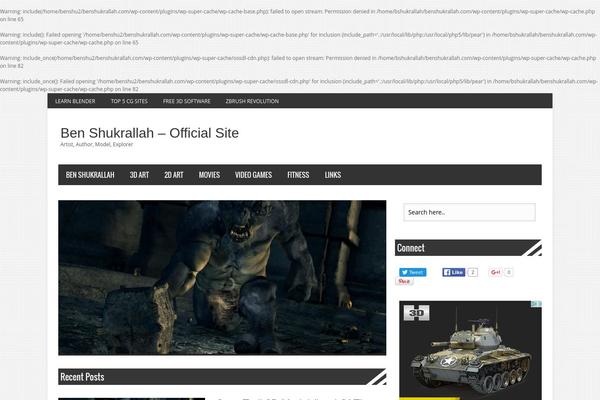Select Ben Shukrallah in main navigation
Image resolution: width=600 pixels, height=400 pixels.
pyautogui.click(x=90, y=175)
